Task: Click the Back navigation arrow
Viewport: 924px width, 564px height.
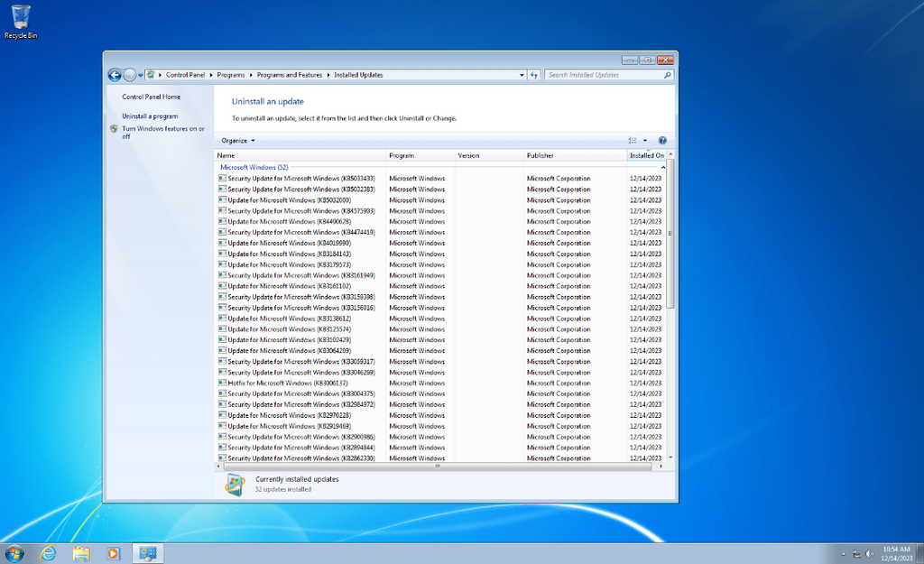Action: point(115,75)
